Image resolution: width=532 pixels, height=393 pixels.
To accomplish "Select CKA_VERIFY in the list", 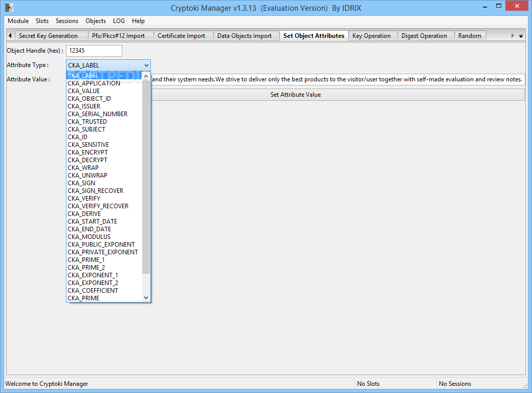I will point(104,198).
